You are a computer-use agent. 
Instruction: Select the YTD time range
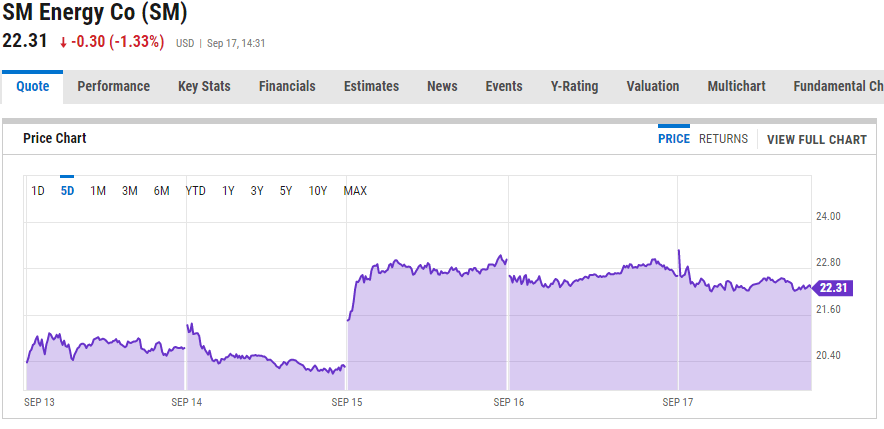196,191
